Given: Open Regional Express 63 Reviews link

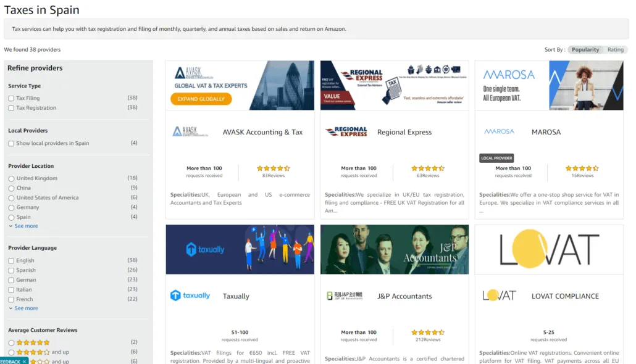Looking at the screenshot, I should coord(428,175).
